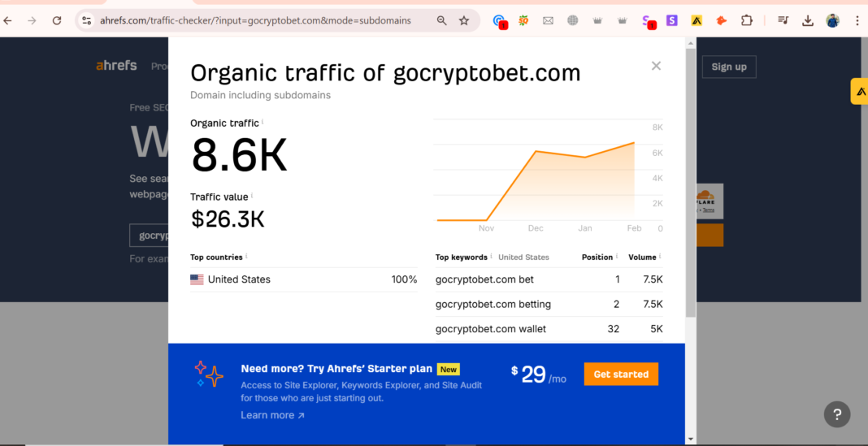Open Chrome's three-dot menu

(x=857, y=20)
